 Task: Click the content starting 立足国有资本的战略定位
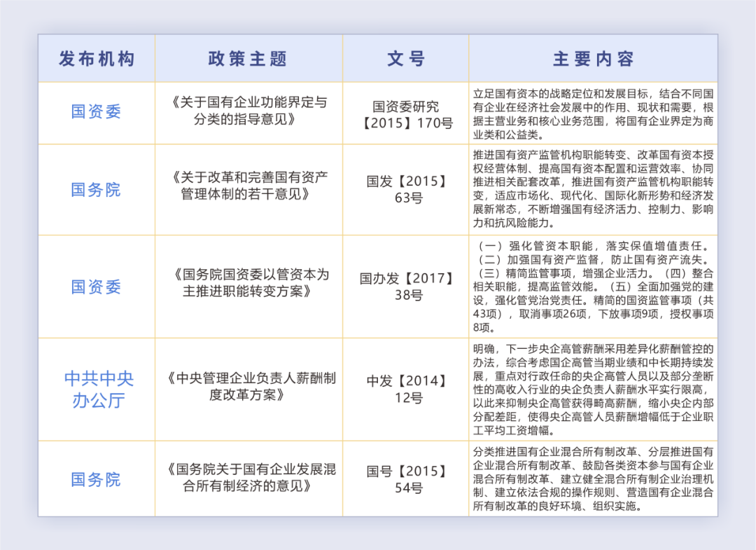[x=593, y=114]
